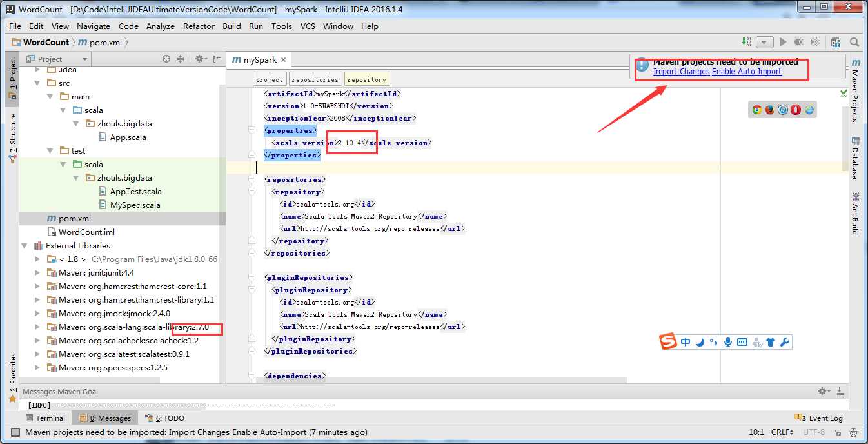This screenshot has height=444, width=868.
Task: Open in Chrome browser icon
Action: point(757,110)
